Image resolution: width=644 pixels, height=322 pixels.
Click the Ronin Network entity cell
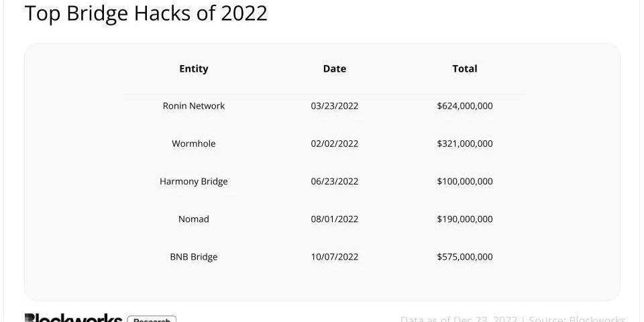pos(193,106)
